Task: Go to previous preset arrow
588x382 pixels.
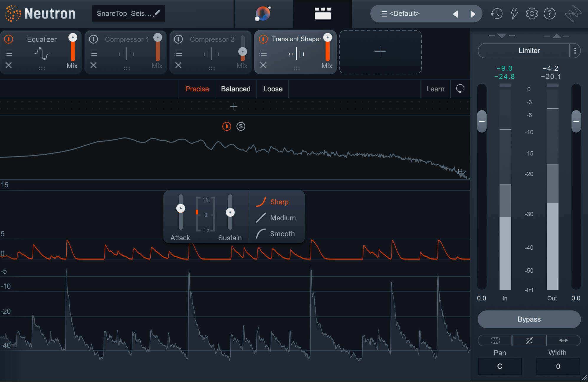Action: (455, 14)
